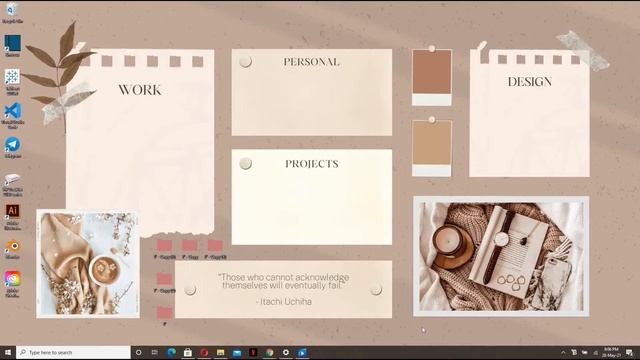The image size is (640, 360).
Task: Select the Telegram desktop shortcut
Action: click(12, 148)
